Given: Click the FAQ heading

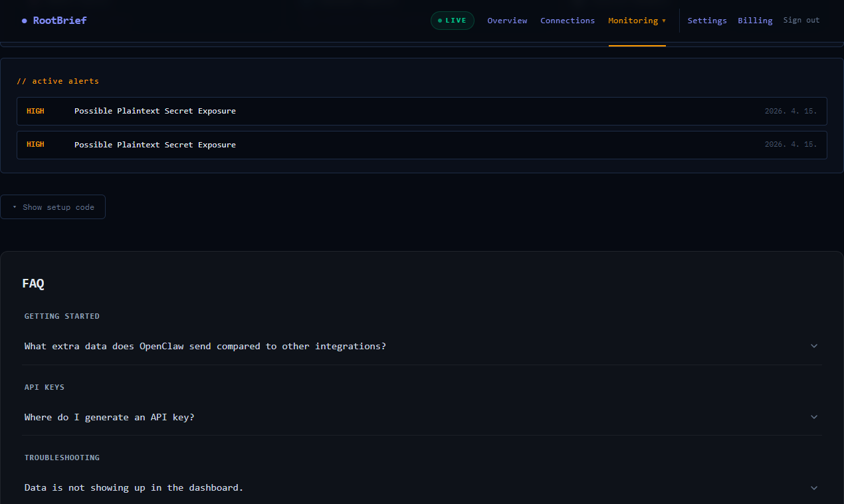Looking at the screenshot, I should (33, 284).
